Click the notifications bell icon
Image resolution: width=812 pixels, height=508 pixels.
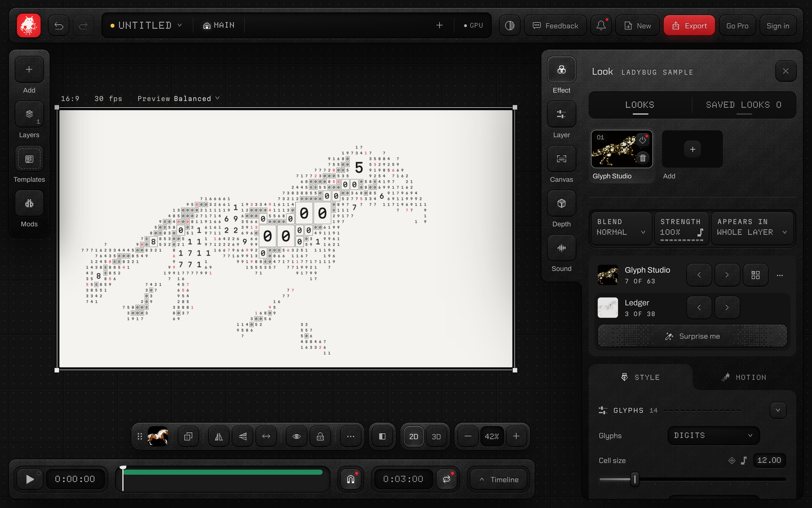[601, 26]
